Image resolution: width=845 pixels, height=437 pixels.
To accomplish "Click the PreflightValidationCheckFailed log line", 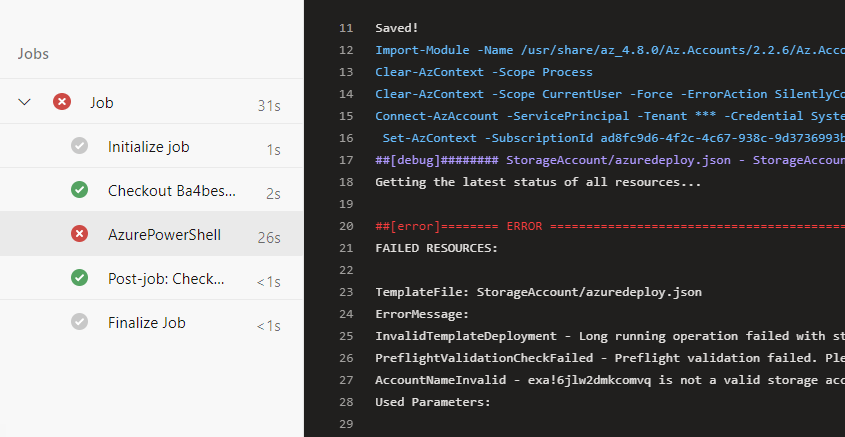I will click(610, 358).
